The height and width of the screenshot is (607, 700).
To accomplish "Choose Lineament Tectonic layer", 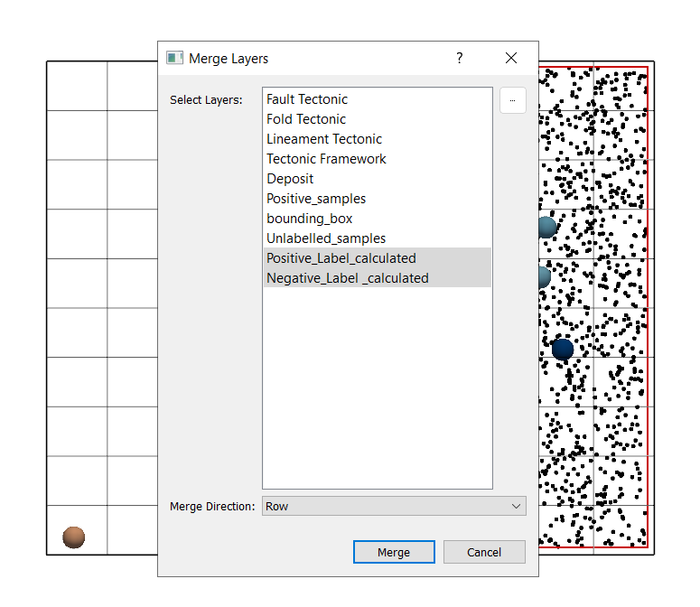I will coord(324,139).
